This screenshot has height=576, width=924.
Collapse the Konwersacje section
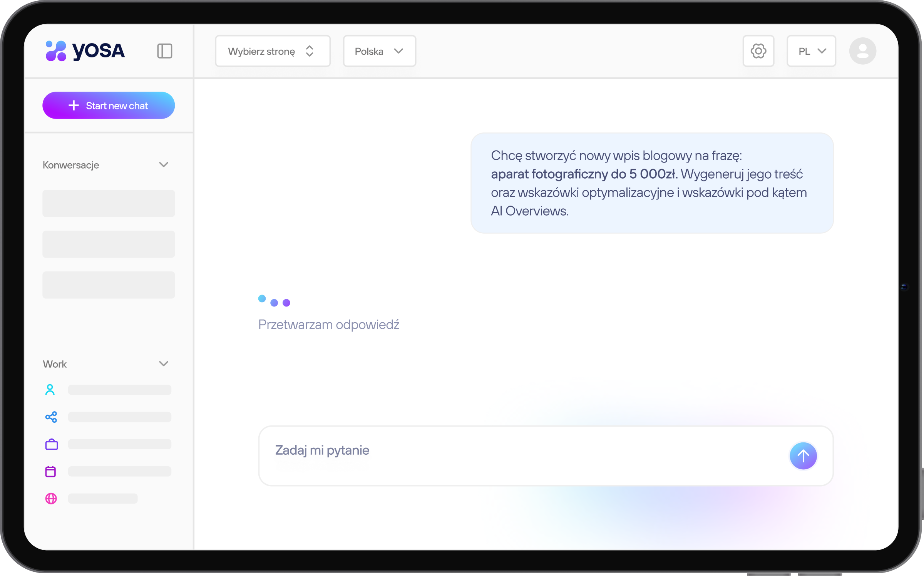point(164,164)
